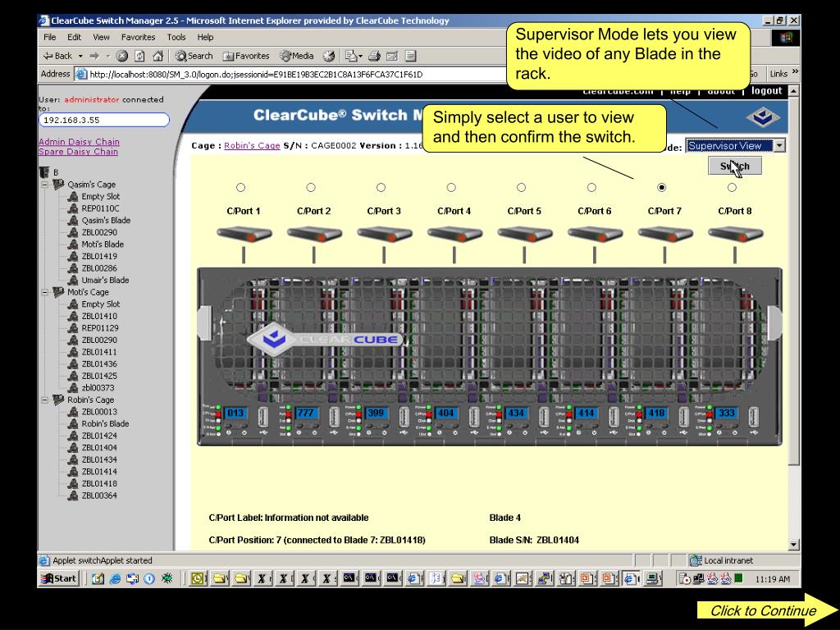Viewport: 840px width, 630px height.
Task: Click the Click to Continue arrow
Action: [x=767, y=610]
